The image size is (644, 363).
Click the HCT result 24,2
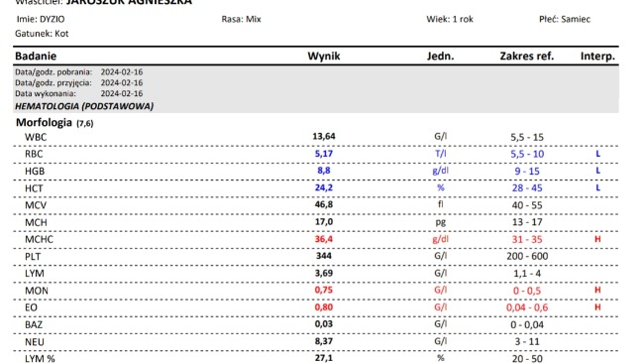[x=324, y=187]
